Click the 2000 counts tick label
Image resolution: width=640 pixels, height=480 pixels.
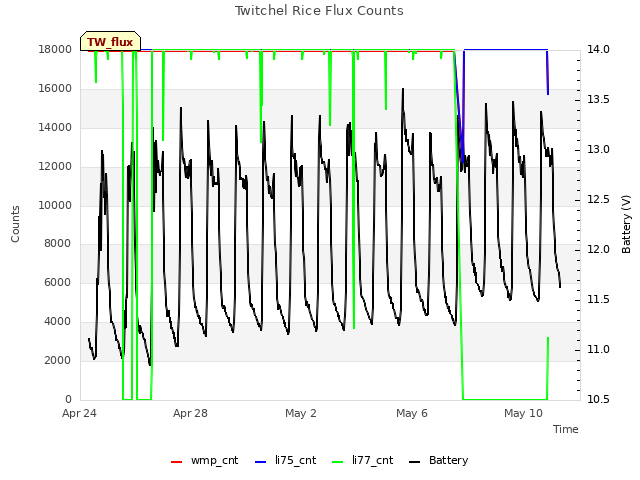coord(57,360)
